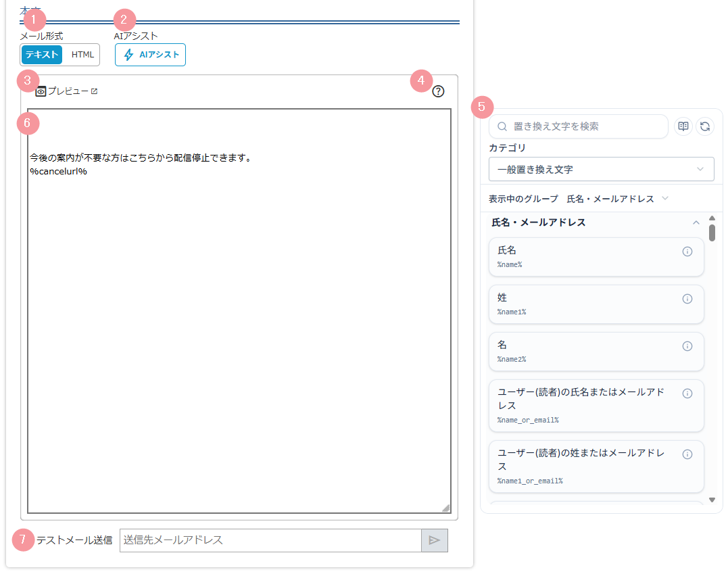Click the lightning bolt AI icon
This screenshot has height=576, width=728.
click(x=128, y=55)
